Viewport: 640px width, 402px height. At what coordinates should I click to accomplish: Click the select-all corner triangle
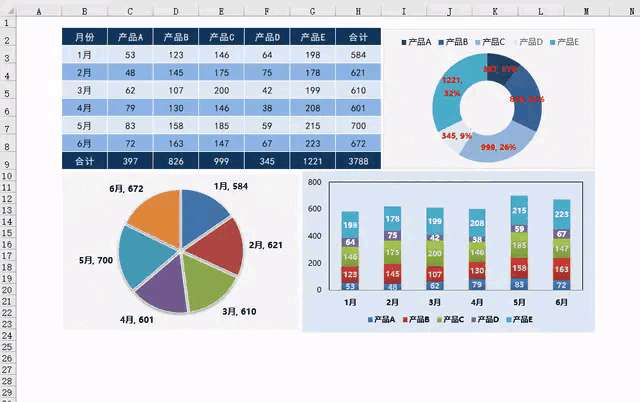click(9, 11)
